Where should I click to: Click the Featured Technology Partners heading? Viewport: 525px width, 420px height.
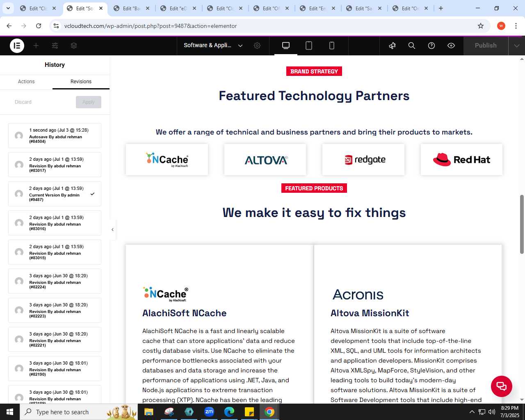(x=314, y=96)
